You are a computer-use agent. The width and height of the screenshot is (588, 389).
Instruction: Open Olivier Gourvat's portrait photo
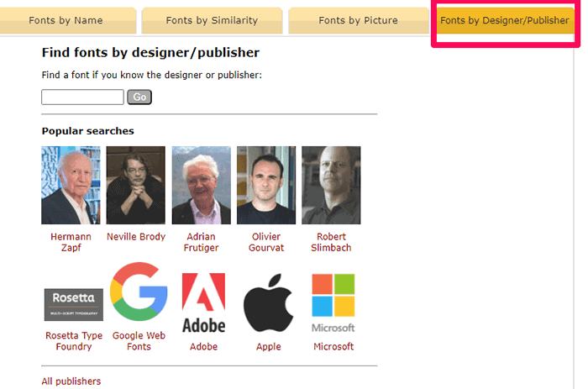pyautogui.click(x=266, y=186)
